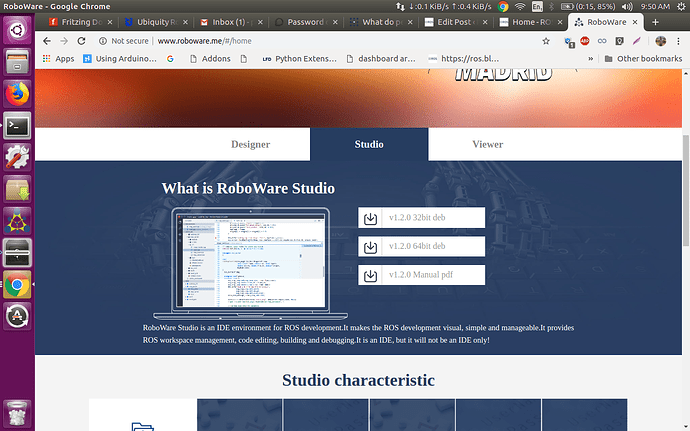690x431 pixels.
Task: Click download icon beside v1.2.0 Manual pdf
Action: coord(371,275)
